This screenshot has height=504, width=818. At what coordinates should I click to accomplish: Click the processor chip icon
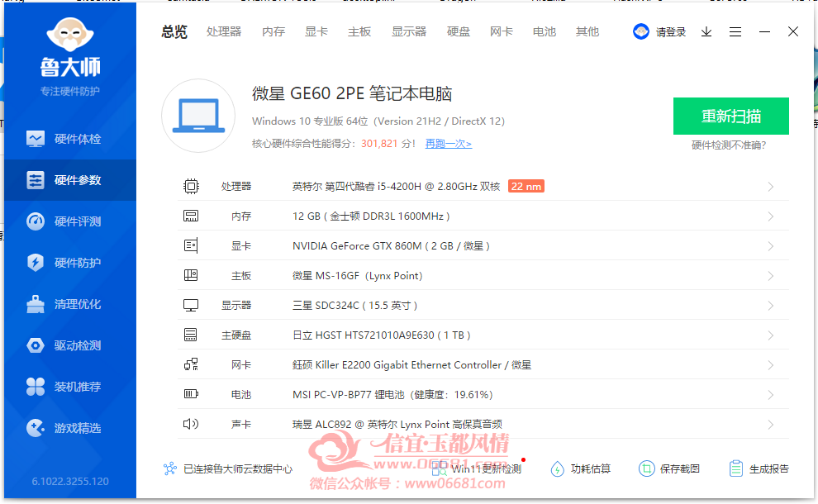[191, 186]
